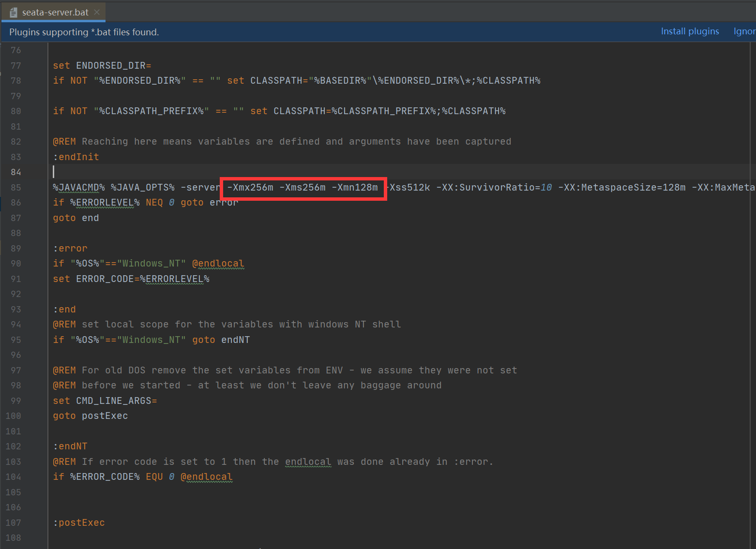The image size is (756, 549).
Task: Place cursor on empty line 84
Action: tap(402, 172)
